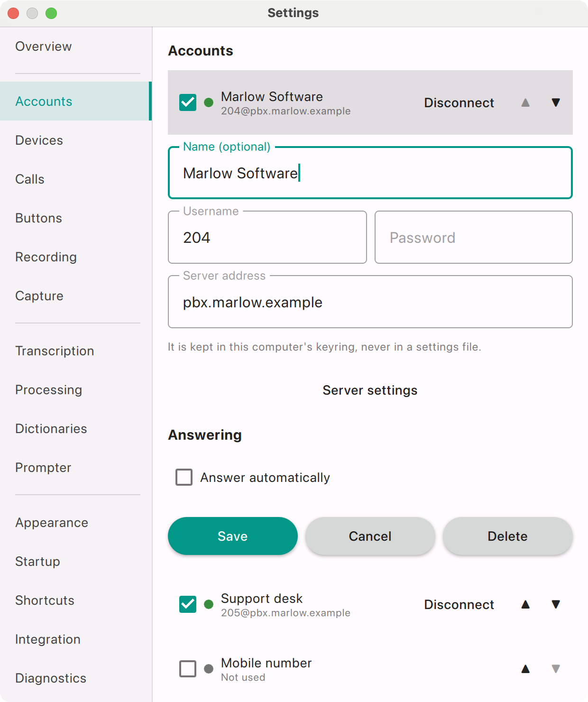The width and height of the screenshot is (588, 702).
Task: Minimize the Settings window
Action: point(32,13)
